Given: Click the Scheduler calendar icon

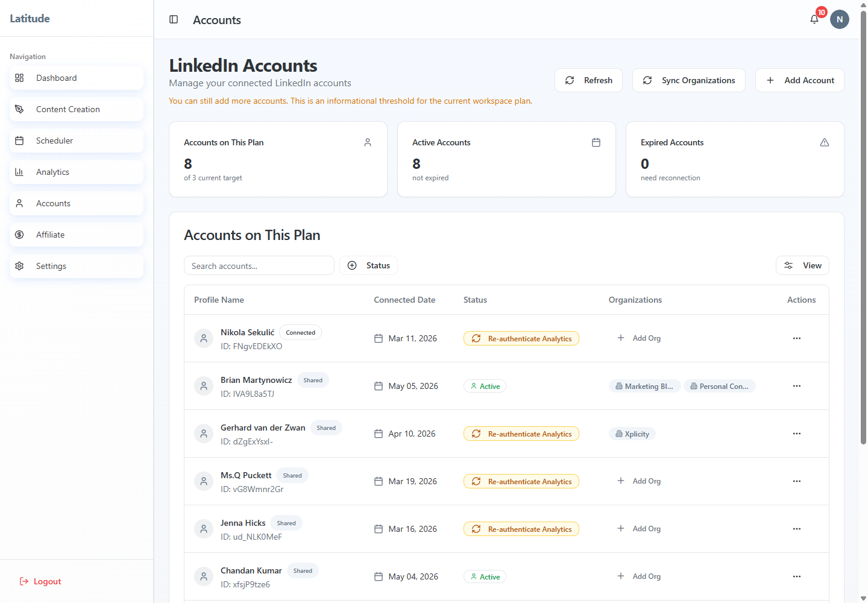Looking at the screenshot, I should click(x=19, y=140).
